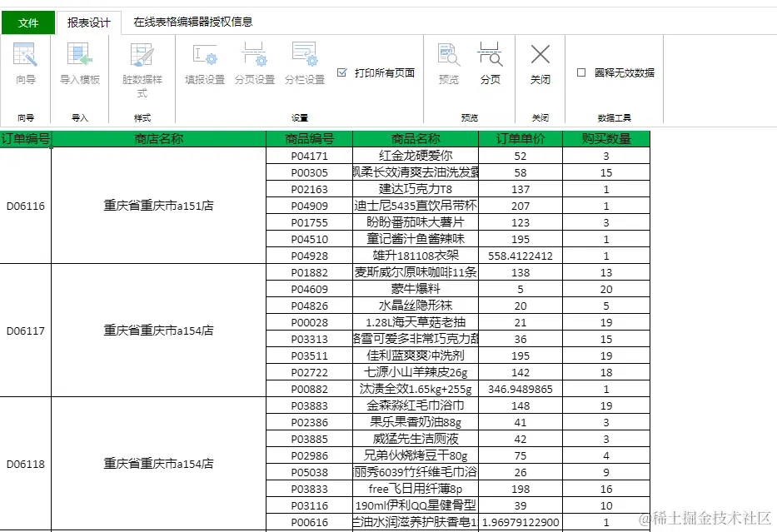Select the 商品名称 column header

point(416,139)
